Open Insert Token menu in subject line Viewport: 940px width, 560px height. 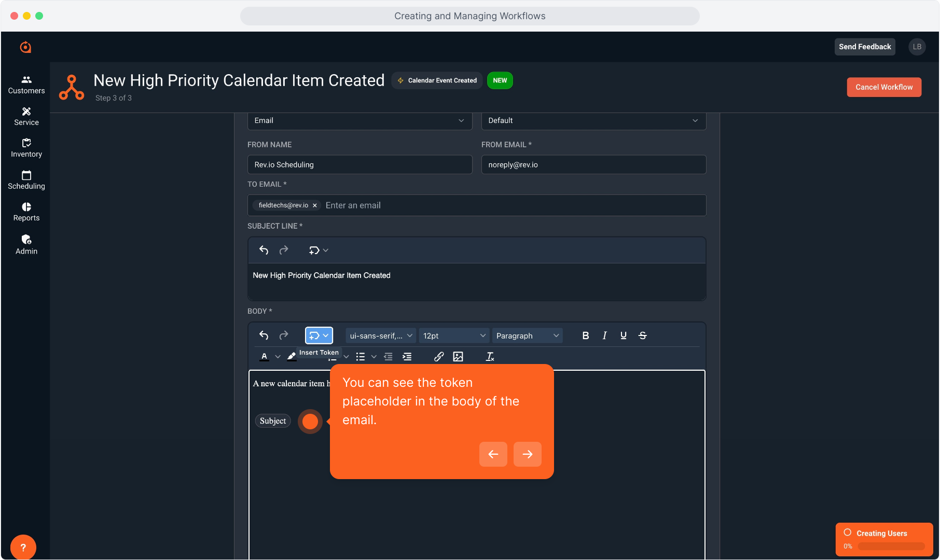coord(319,250)
